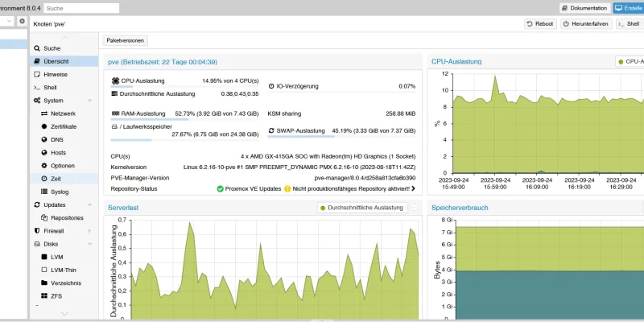Collapse the Disks submenu arrow
The image size is (644, 322).
tap(90, 244)
